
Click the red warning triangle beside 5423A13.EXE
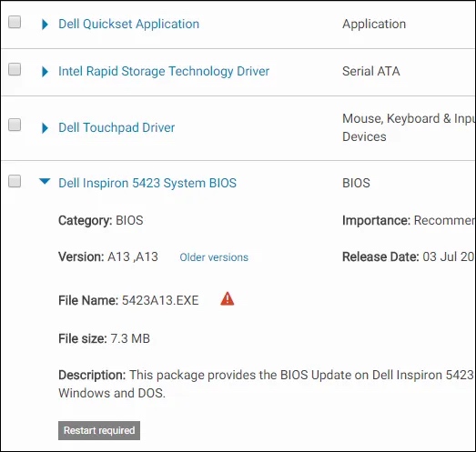[227, 298]
